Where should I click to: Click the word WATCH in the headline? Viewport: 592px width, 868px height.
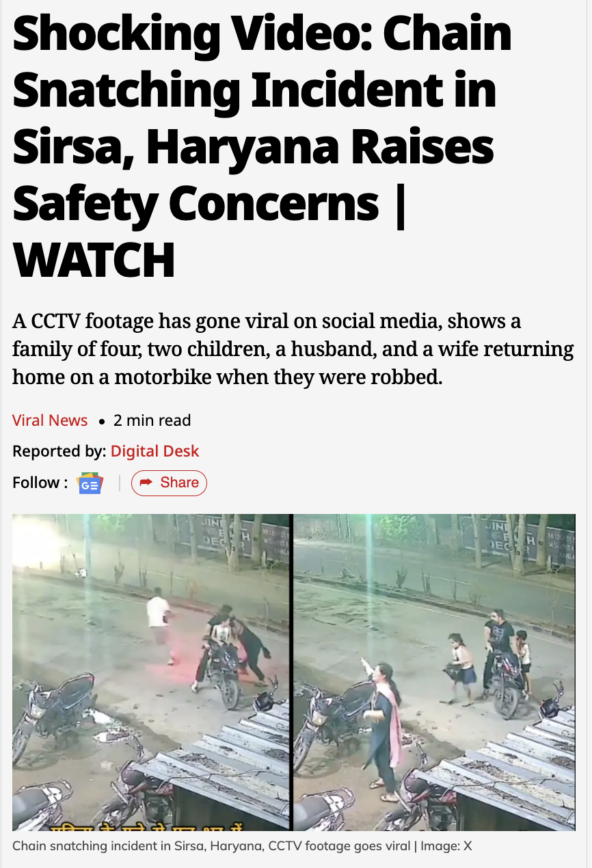pyautogui.click(x=94, y=260)
